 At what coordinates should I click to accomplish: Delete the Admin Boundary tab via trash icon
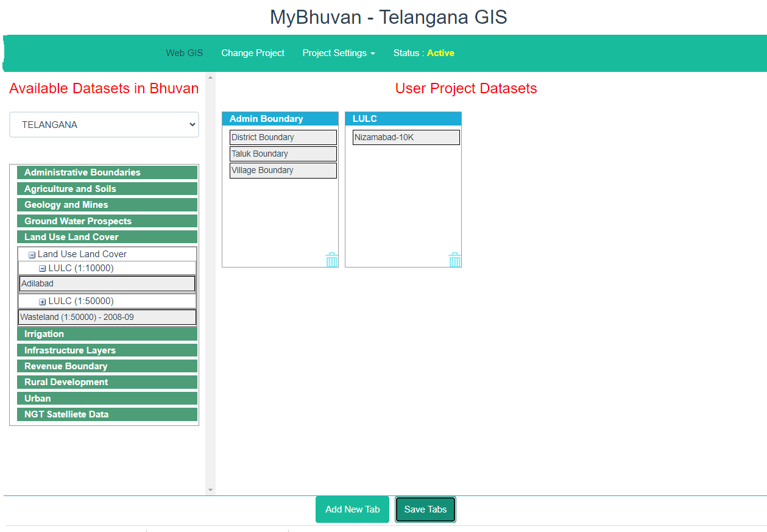(331, 260)
